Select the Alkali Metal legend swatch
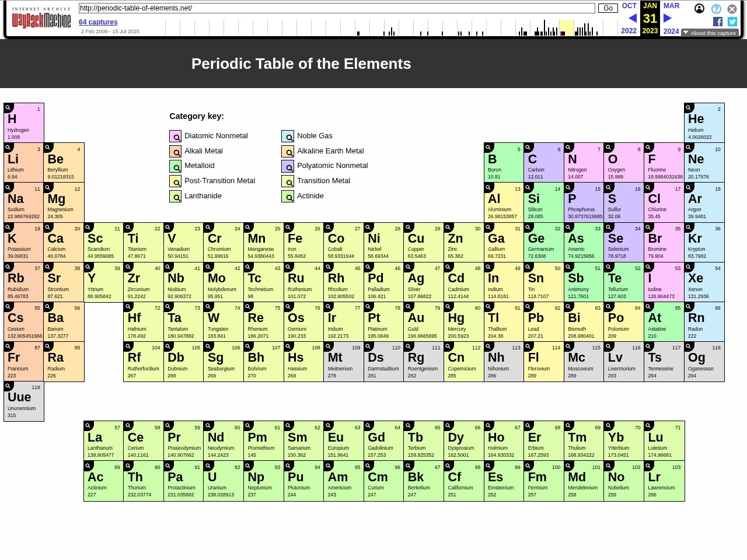This screenshot has height=560, width=747. pyautogui.click(x=175, y=152)
